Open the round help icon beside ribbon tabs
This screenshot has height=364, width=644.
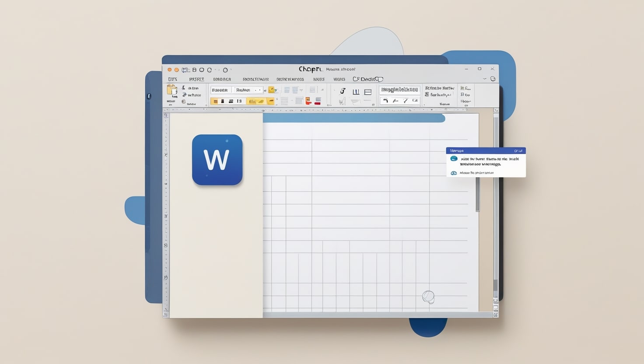point(493,79)
